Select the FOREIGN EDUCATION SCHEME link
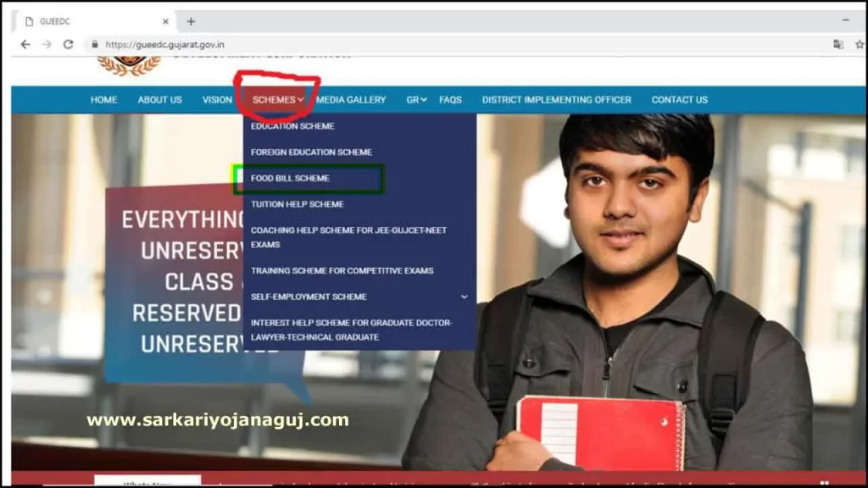Image resolution: width=868 pixels, height=488 pixels. pyautogui.click(x=310, y=152)
